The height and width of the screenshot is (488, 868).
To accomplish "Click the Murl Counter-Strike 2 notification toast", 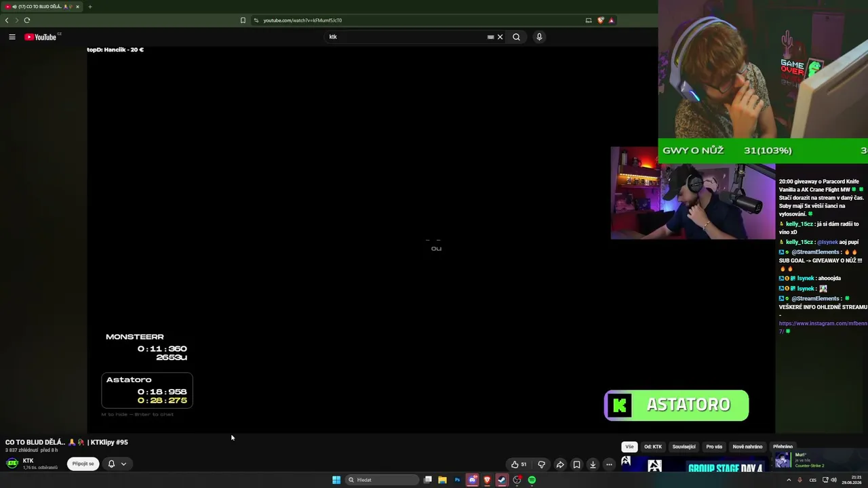I will (x=819, y=460).
